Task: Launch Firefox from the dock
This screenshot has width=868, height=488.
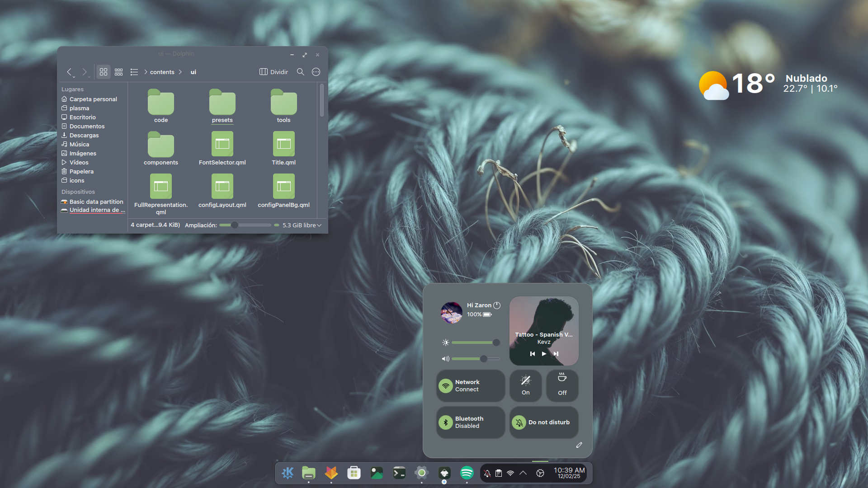Action: pos(331,473)
